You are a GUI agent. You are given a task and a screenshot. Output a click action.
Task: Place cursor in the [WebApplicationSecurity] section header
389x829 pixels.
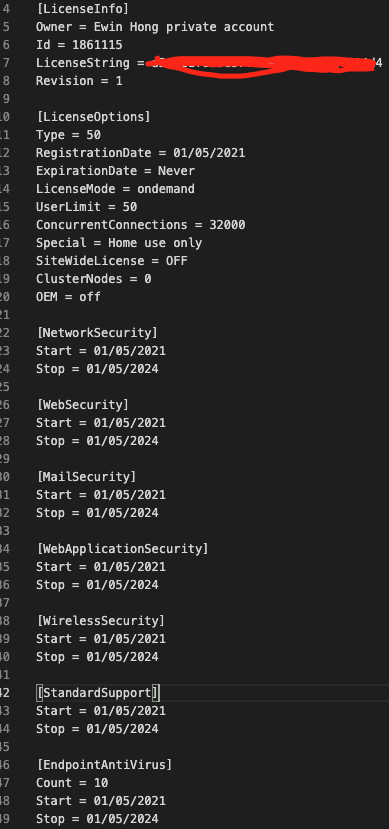(123, 549)
